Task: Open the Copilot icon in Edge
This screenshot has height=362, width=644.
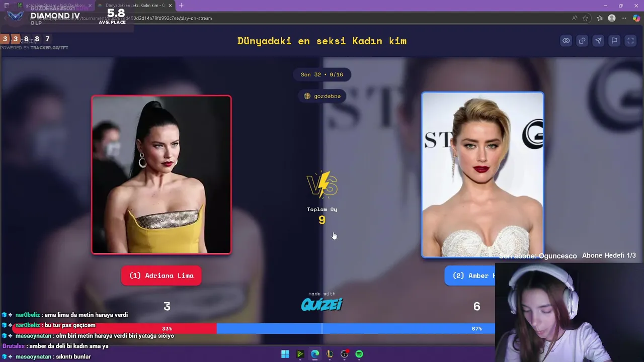Action: 637,18
